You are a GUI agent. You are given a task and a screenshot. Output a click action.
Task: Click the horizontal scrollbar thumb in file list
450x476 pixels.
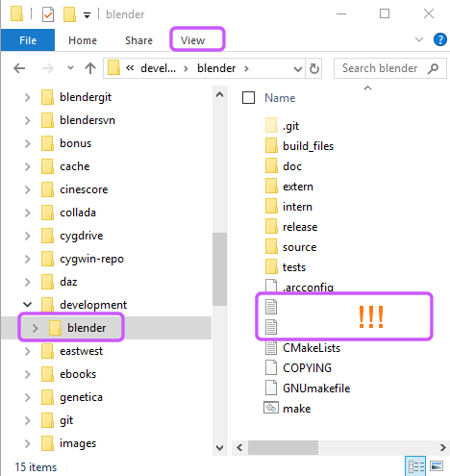(283, 447)
